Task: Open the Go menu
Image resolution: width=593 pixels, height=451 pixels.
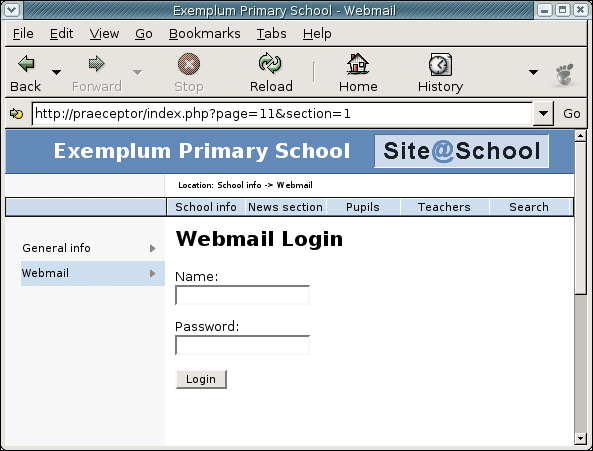Action: (144, 34)
